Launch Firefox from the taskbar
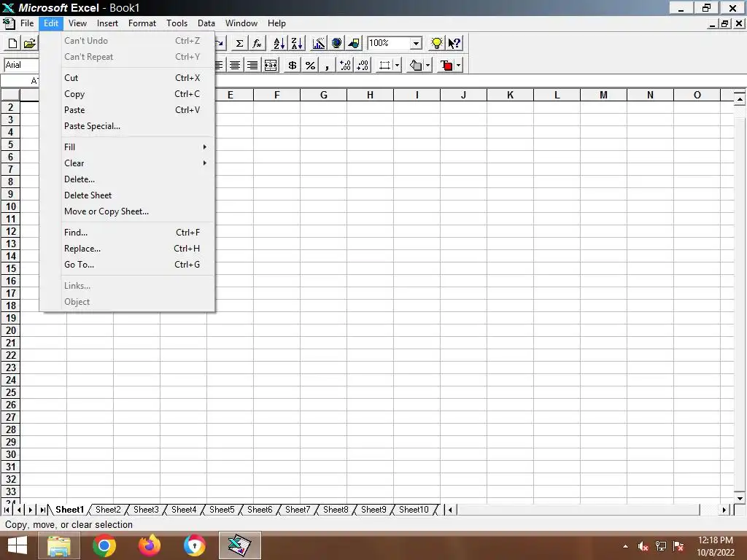 (150, 545)
